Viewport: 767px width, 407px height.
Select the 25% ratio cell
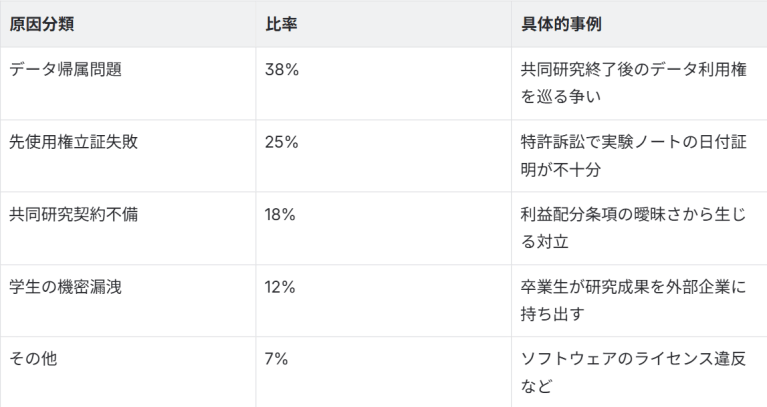pos(282,142)
